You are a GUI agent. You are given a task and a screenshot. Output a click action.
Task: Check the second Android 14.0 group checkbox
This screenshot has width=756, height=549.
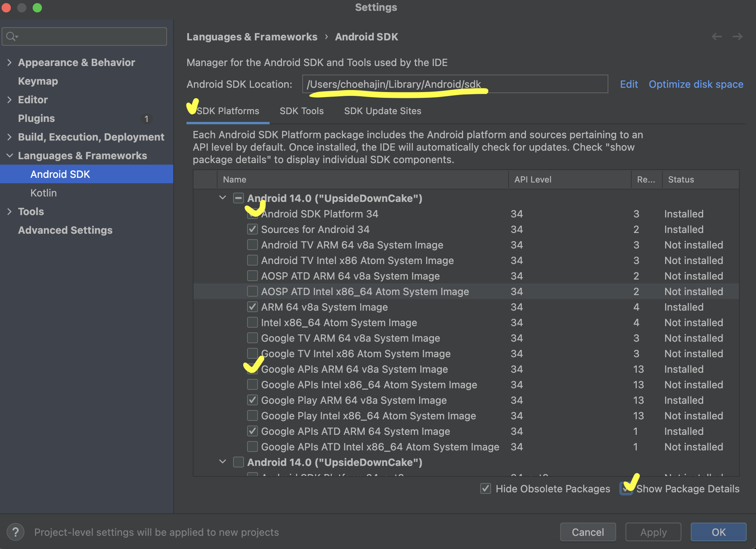tap(239, 462)
